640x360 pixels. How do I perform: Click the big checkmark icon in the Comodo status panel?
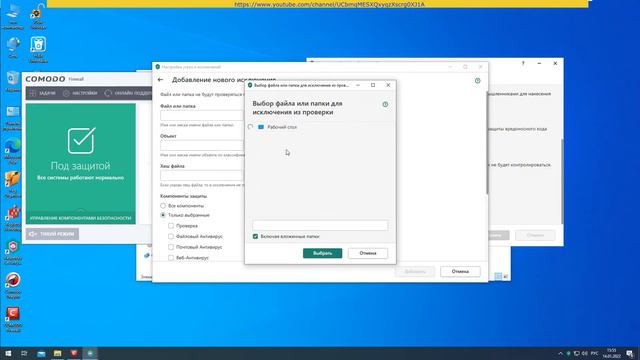(81, 140)
